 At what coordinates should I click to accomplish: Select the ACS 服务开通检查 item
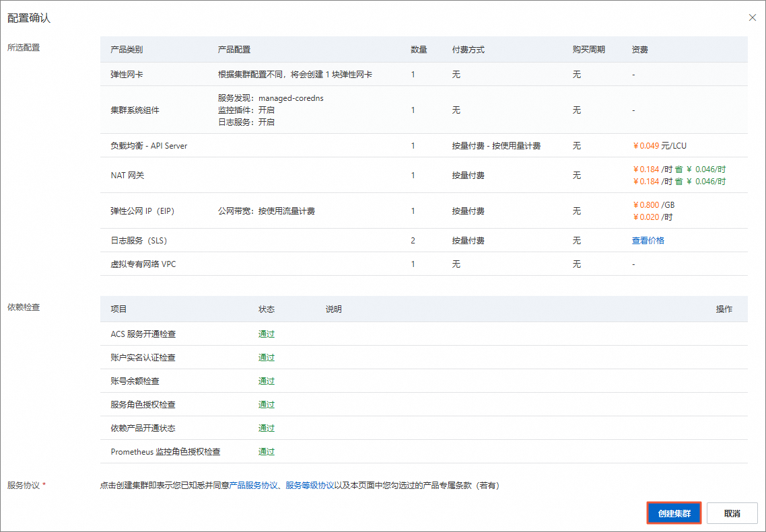[x=143, y=334]
